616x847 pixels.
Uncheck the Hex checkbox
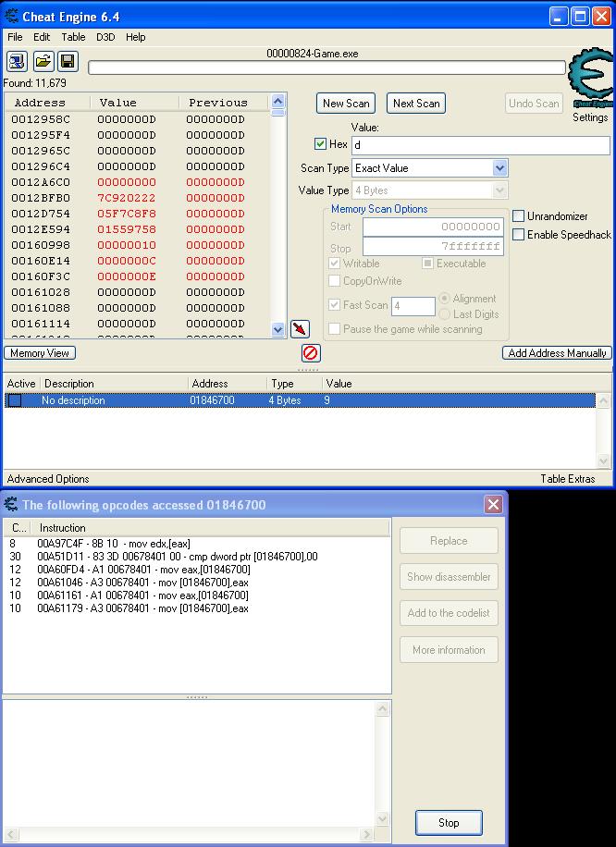pyautogui.click(x=321, y=144)
